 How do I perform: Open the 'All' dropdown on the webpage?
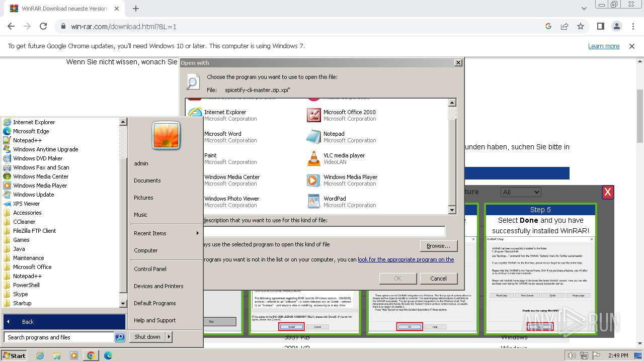(521, 192)
